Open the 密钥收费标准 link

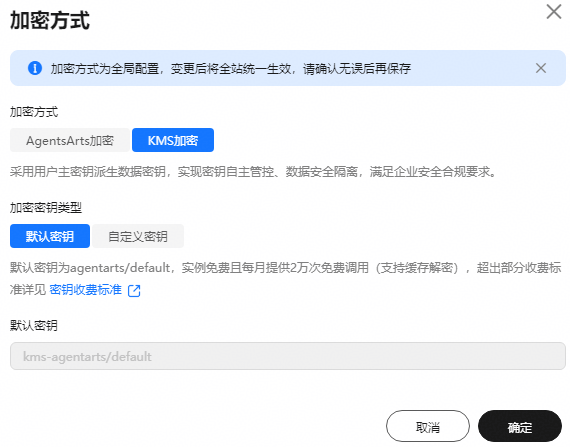85,290
